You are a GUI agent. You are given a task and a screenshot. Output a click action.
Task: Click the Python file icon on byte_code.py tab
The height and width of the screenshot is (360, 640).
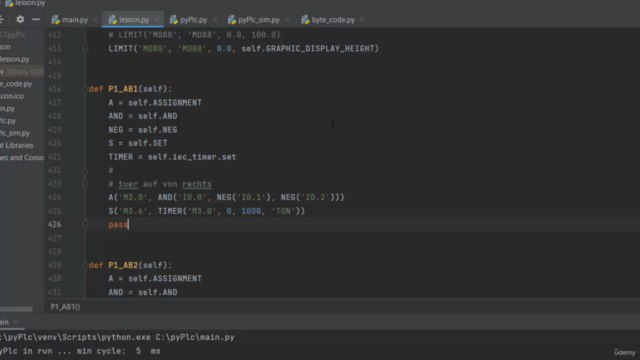click(305, 20)
